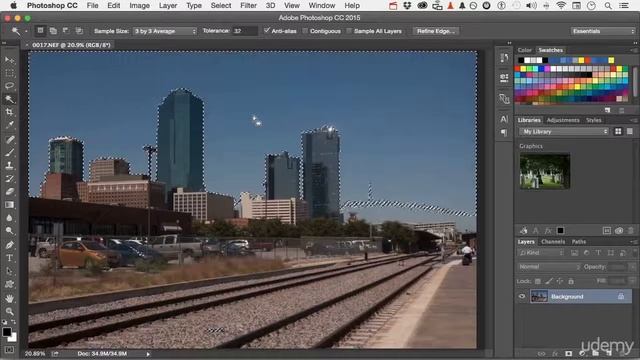
Task: Enable Sample All Layers checkbox
Action: tap(349, 31)
